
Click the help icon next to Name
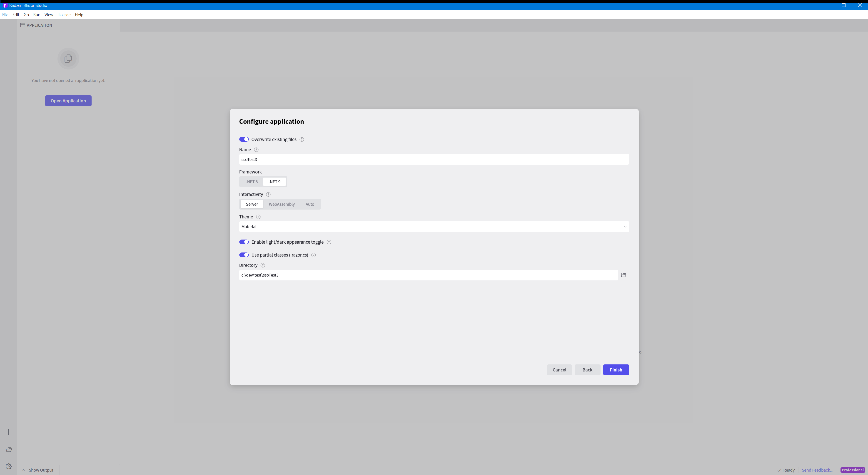tap(256, 149)
